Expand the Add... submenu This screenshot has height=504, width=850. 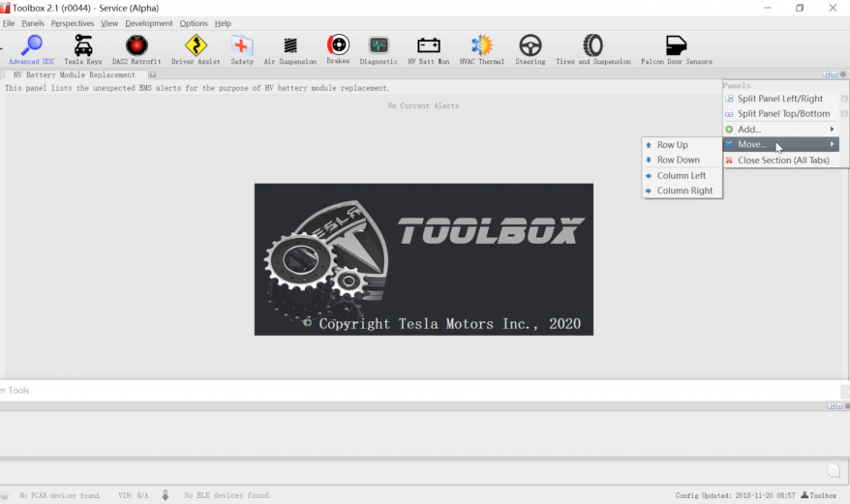(780, 129)
